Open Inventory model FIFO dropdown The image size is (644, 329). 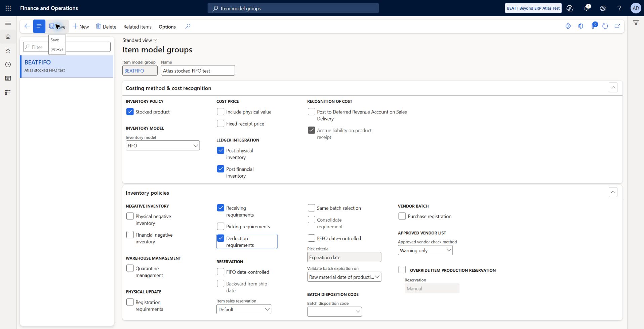coord(163,146)
